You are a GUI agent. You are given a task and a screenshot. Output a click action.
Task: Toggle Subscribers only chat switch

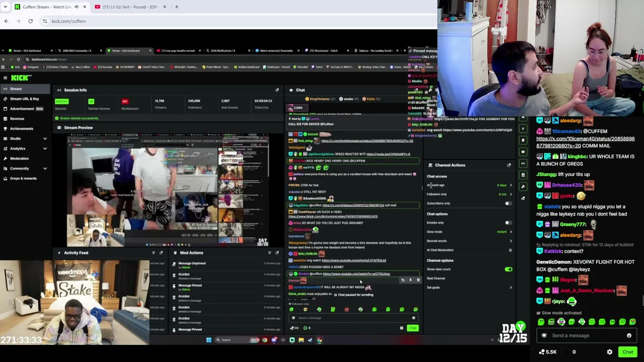pyautogui.click(x=508, y=204)
